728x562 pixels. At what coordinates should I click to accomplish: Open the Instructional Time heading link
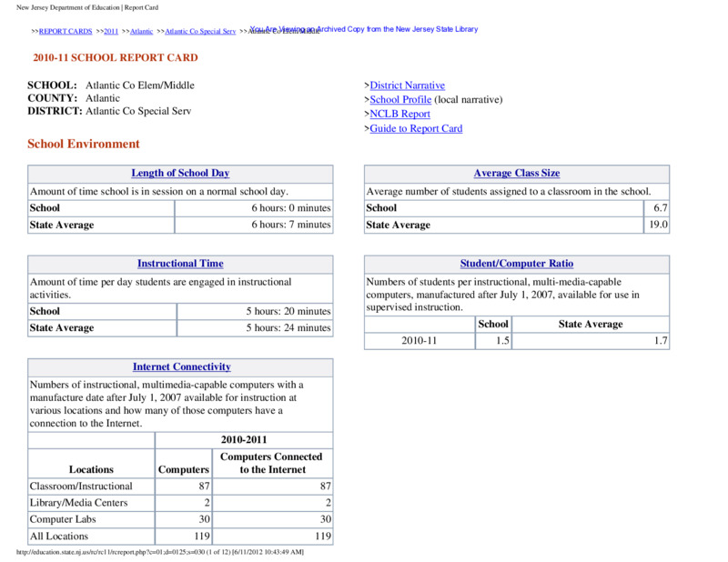180,264
